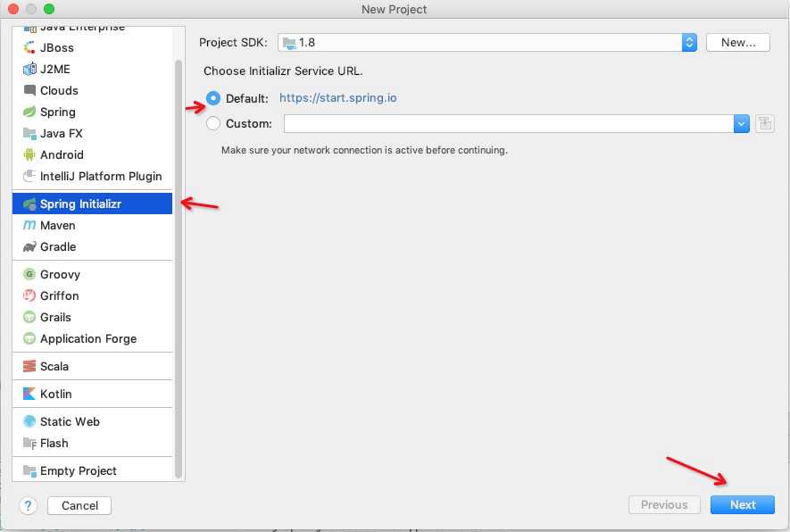This screenshot has width=790, height=532.
Task: Click the Next button
Action: [742, 505]
